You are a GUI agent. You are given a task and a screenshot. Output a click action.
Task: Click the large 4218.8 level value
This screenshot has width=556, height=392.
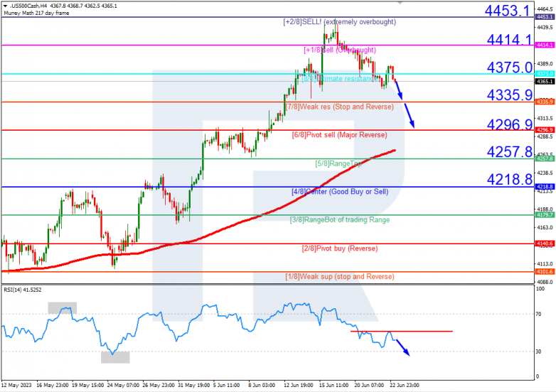[509, 180]
